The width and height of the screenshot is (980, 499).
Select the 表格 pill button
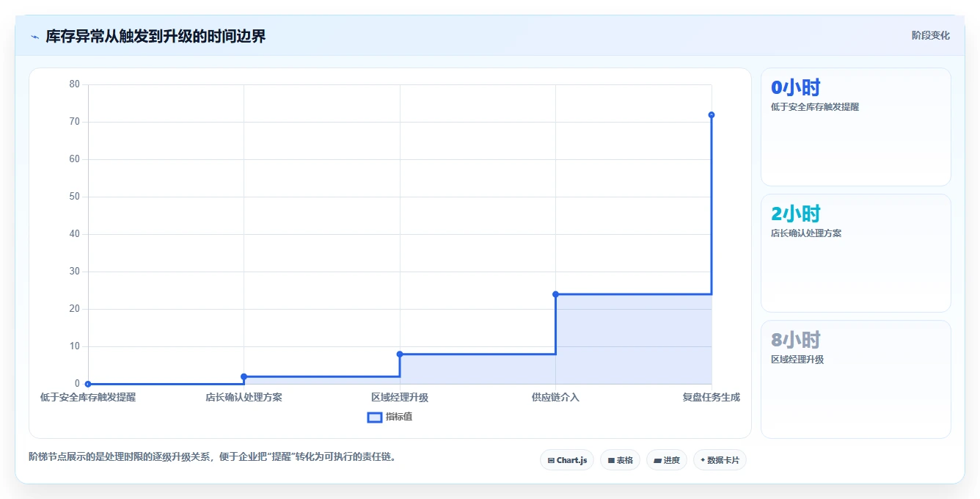click(620, 460)
